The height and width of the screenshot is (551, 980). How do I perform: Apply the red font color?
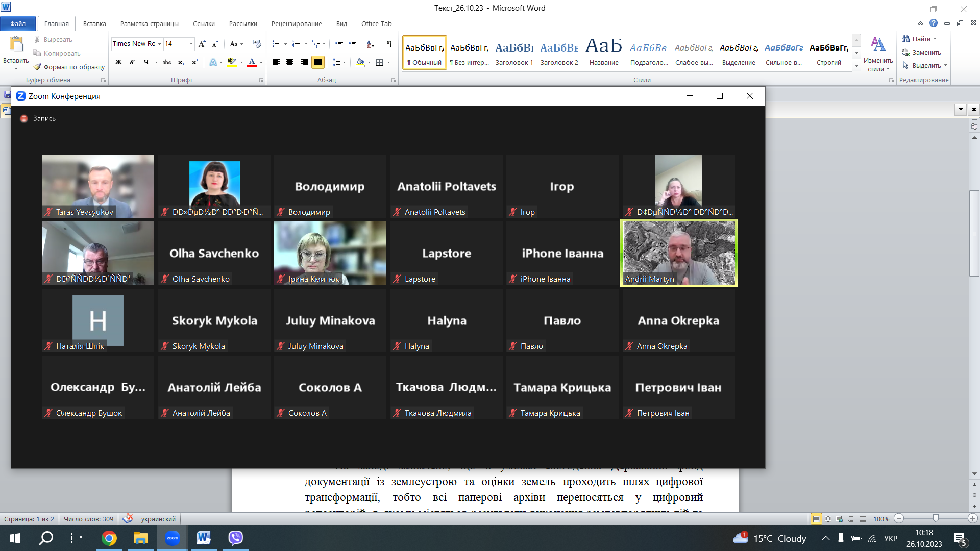coord(252,62)
